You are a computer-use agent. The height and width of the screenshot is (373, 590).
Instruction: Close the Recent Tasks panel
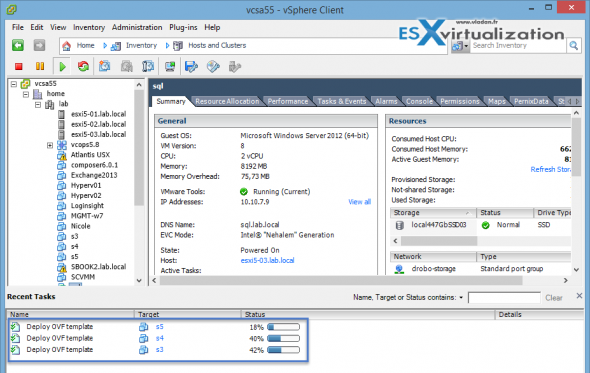(579, 296)
